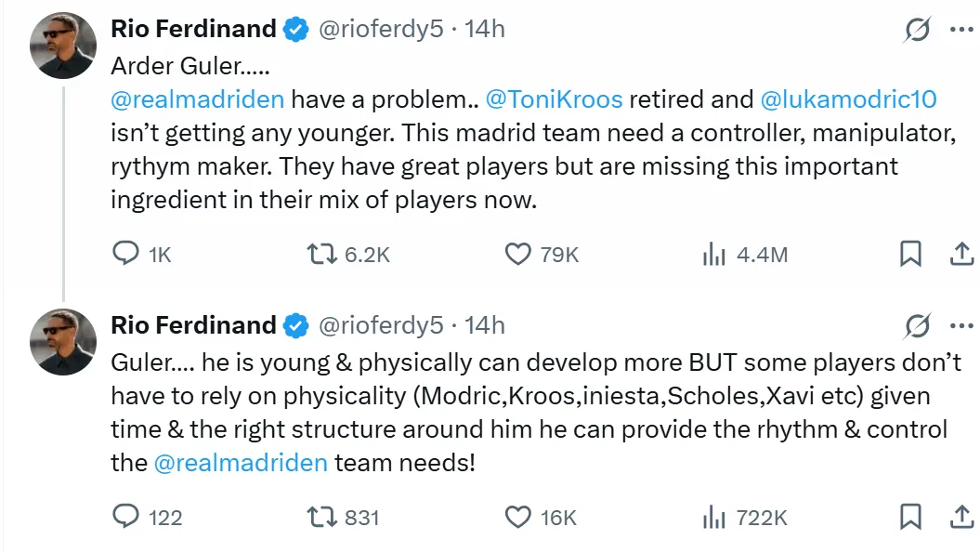Open the more options menu on second tweet
The height and width of the screenshot is (553, 980).
[x=961, y=326]
